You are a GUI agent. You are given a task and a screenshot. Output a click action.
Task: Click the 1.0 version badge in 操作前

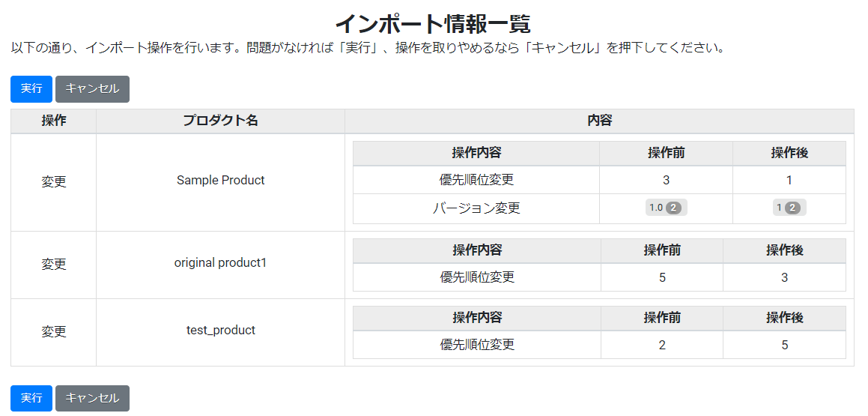click(666, 208)
